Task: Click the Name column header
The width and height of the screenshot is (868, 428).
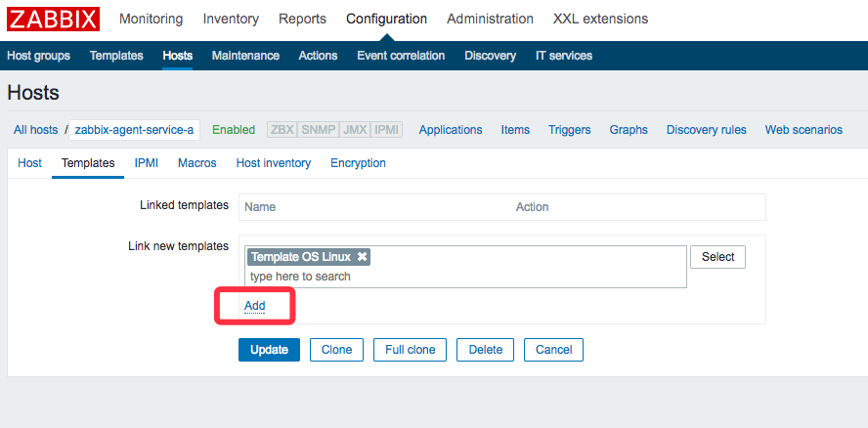Action: click(x=260, y=207)
